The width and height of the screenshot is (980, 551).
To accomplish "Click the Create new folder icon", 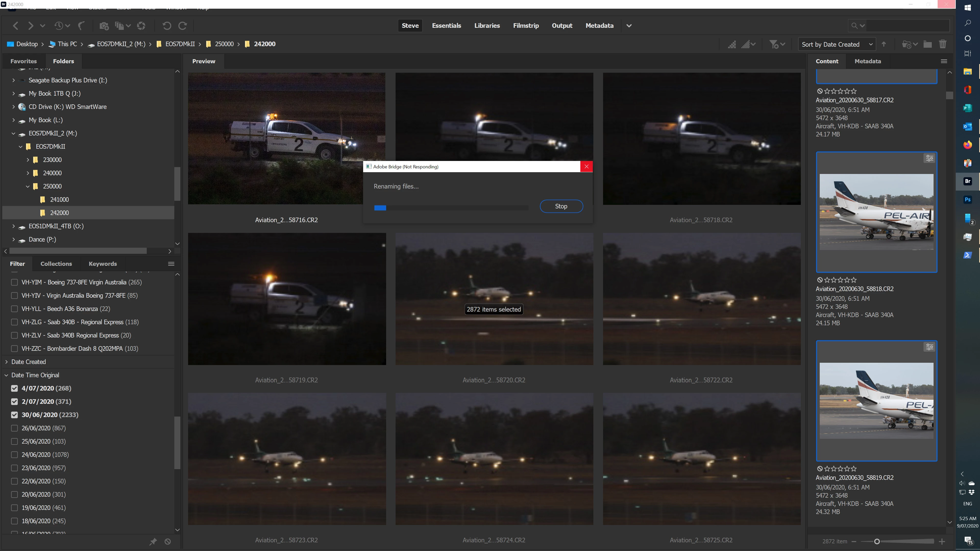I will point(927,44).
